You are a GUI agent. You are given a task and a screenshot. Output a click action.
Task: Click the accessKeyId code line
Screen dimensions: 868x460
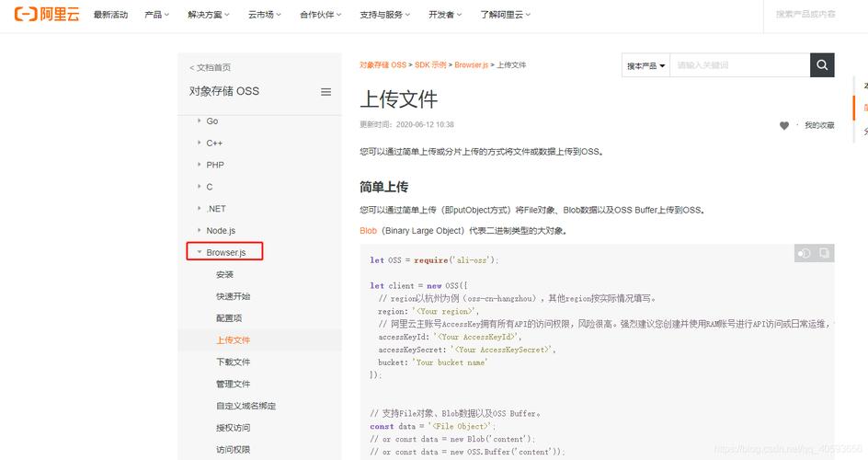(x=450, y=337)
